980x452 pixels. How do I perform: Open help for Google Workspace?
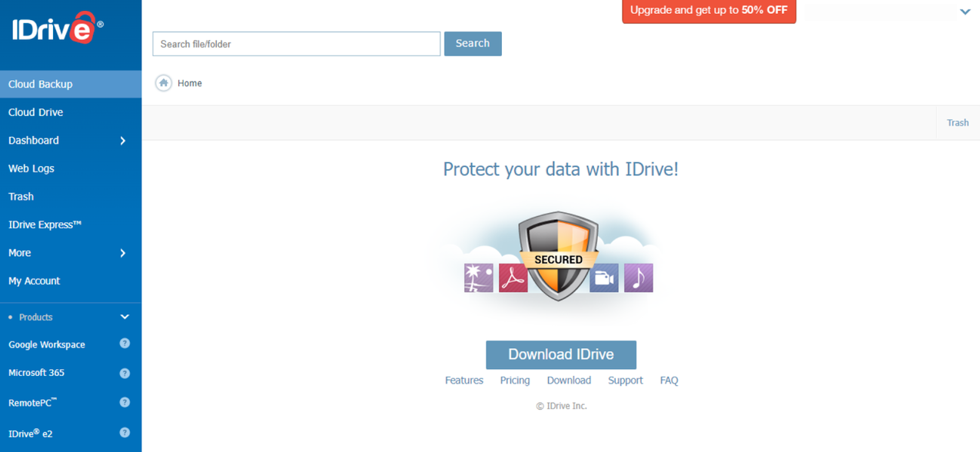pyautogui.click(x=125, y=344)
